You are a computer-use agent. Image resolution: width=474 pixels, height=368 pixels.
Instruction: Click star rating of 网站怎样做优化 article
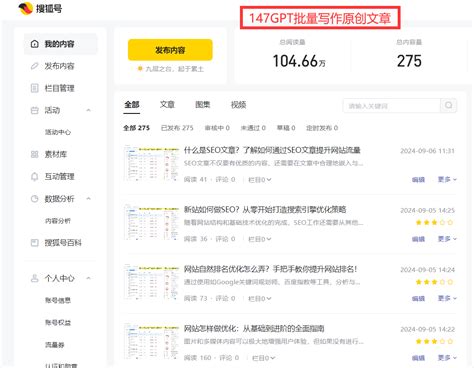[434, 341]
